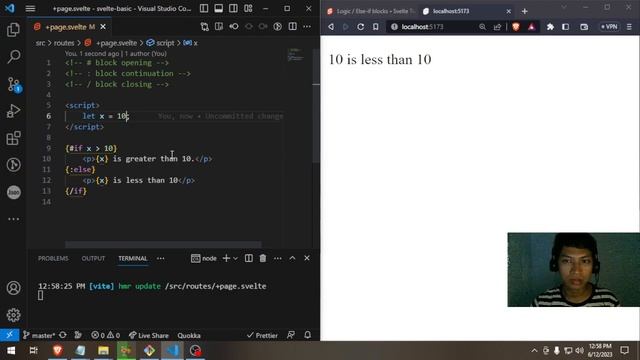The image size is (640, 360).
Task: Toggle panel layout button in title bar
Action: pos(218,8)
